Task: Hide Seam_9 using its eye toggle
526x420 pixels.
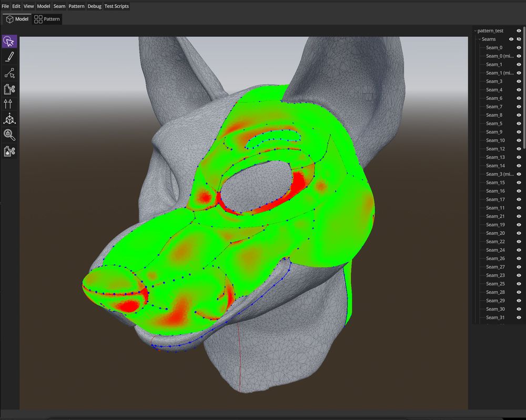Action: (x=519, y=132)
